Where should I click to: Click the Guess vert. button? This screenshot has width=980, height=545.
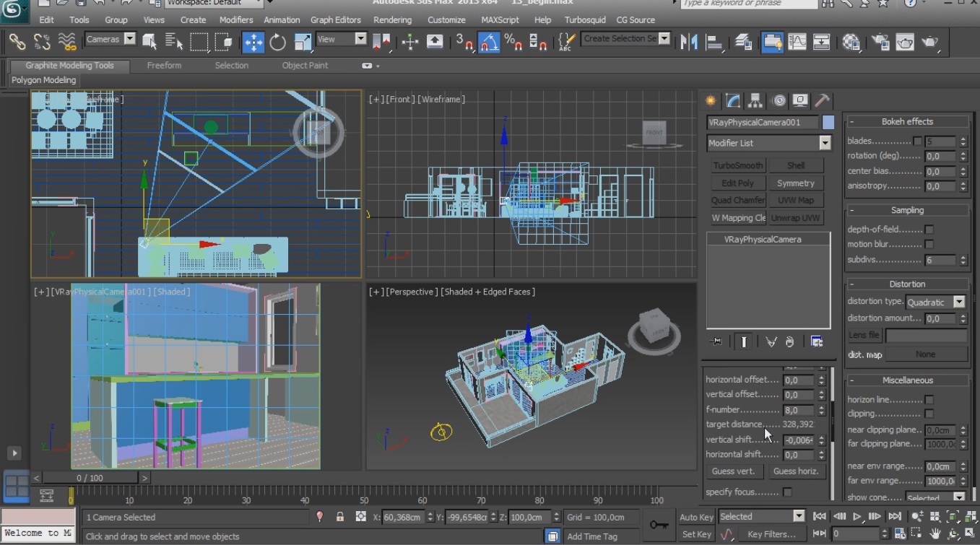click(x=733, y=471)
